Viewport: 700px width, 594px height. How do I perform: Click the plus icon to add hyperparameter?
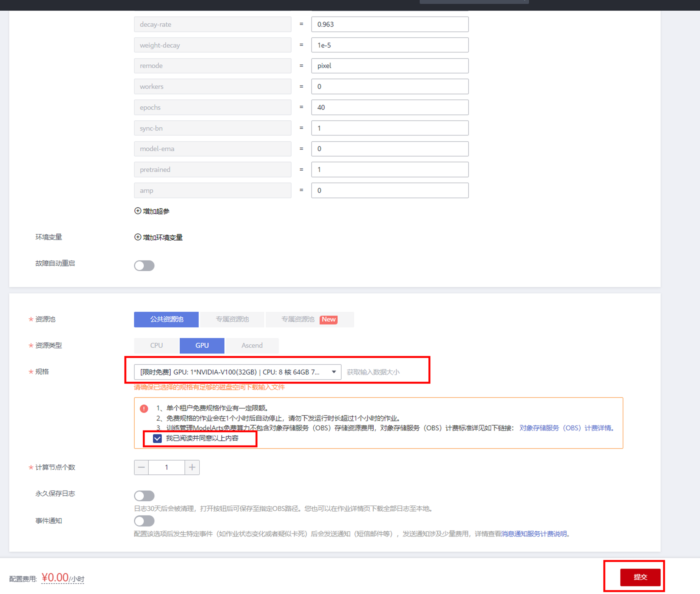(138, 211)
